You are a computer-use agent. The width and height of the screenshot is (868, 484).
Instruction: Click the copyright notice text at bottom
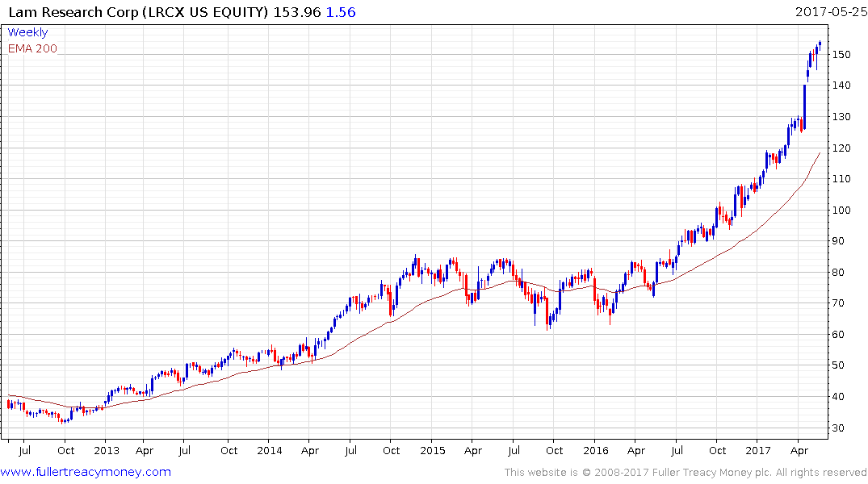(686, 473)
